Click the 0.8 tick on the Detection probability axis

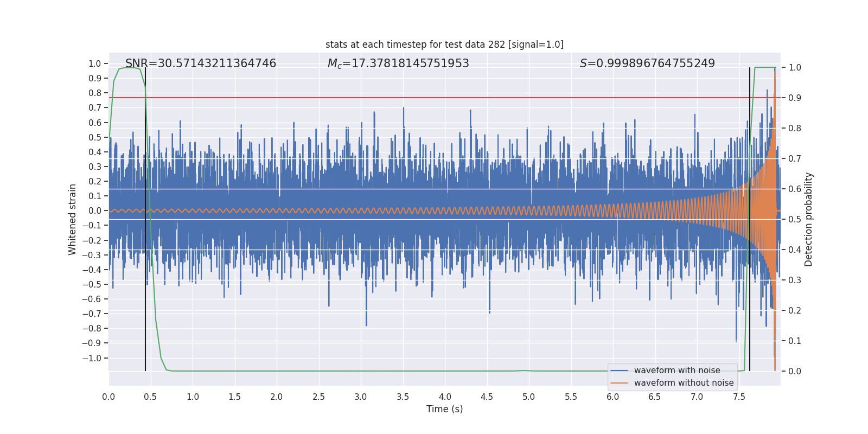tap(795, 128)
